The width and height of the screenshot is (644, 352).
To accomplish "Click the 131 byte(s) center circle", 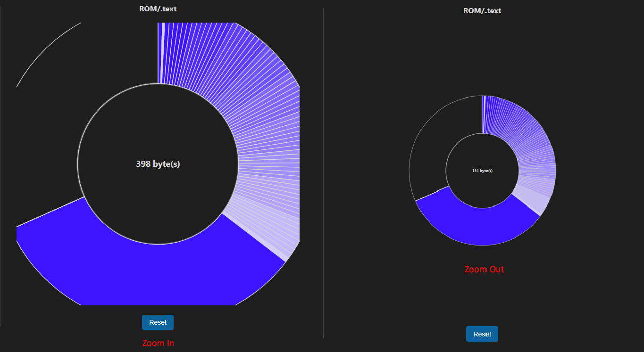I will pos(483,171).
